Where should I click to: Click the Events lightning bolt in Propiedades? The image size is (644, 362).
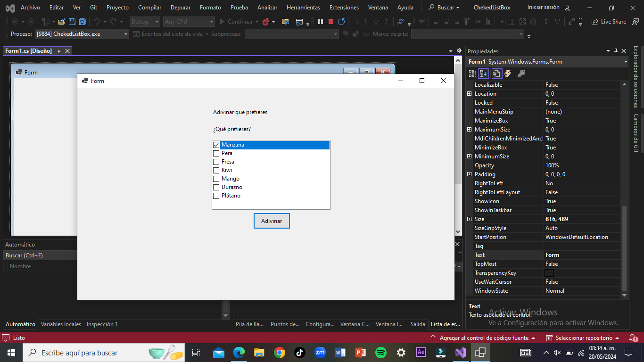tap(508, 74)
